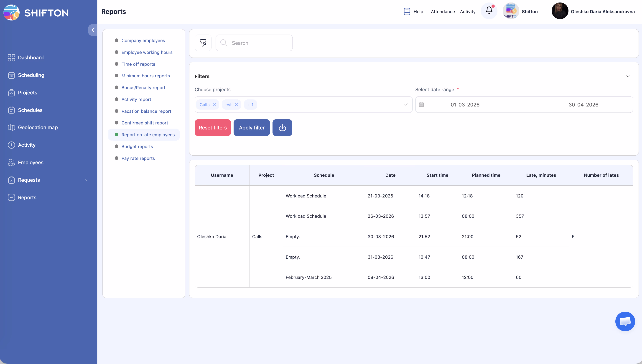
Task: Click the notification bell icon
Action: [489, 10]
